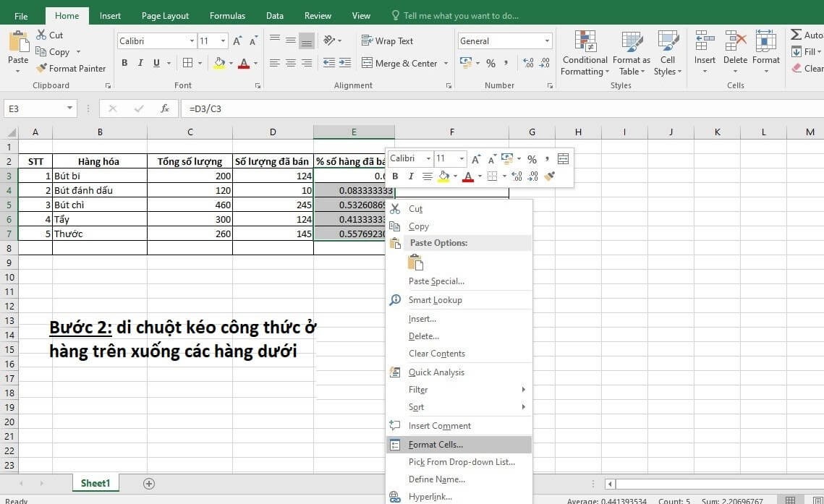Open the Font Name dropdown
Screen dimensions: 824x504
(191, 40)
